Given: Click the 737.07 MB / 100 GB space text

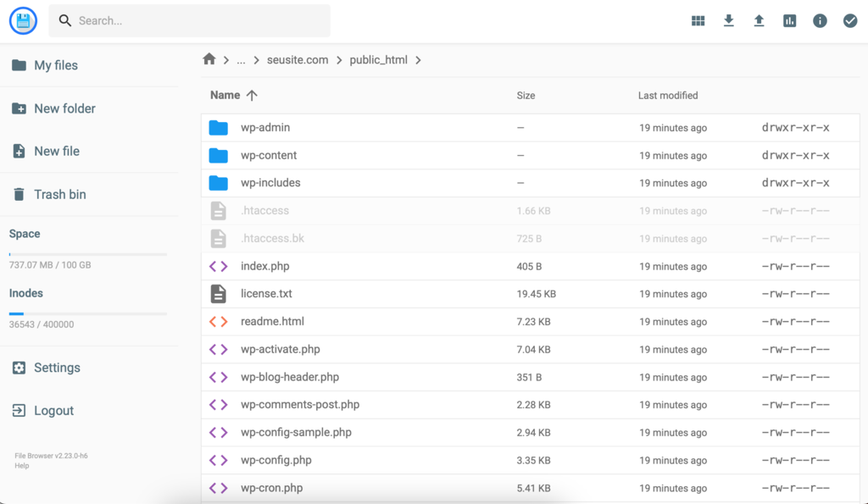Looking at the screenshot, I should point(50,265).
